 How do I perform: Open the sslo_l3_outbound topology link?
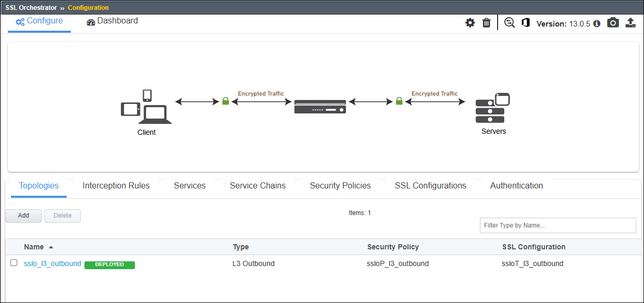point(53,264)
